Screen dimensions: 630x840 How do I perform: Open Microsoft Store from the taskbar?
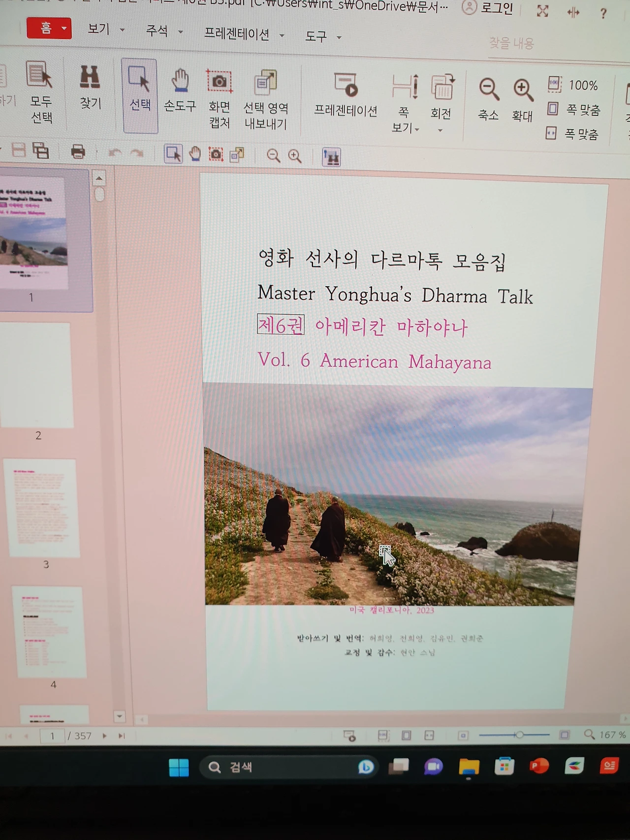point(504,767)
